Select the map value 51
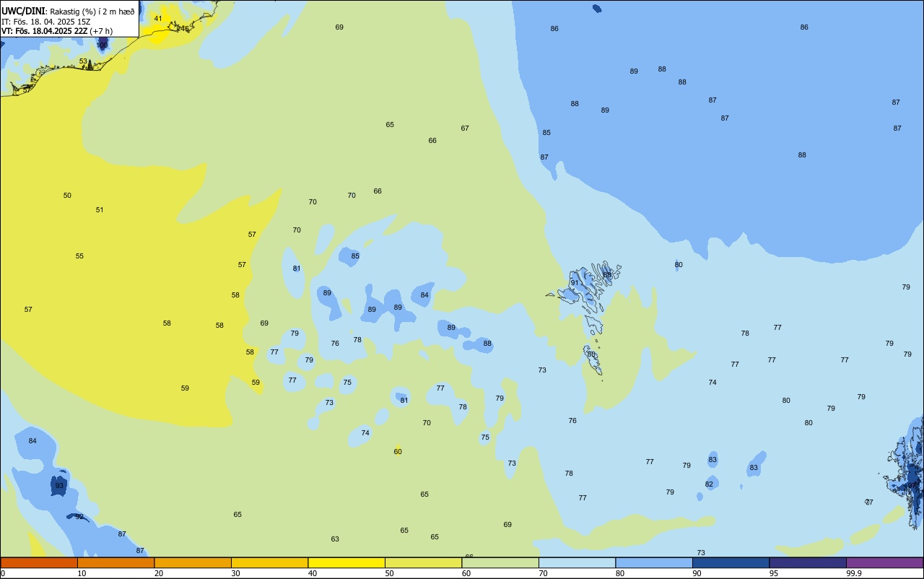The width and height of the screenshot is (924, 579). (100, 210)
